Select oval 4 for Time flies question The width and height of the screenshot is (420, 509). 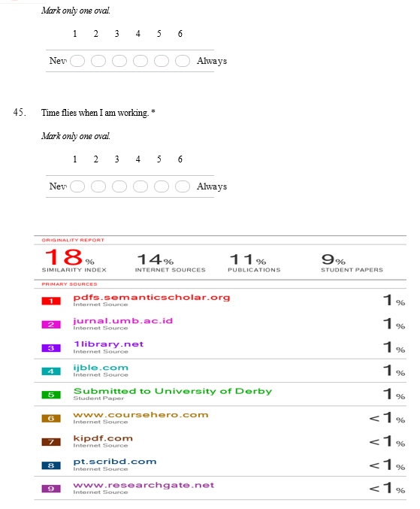pos(141,186)
